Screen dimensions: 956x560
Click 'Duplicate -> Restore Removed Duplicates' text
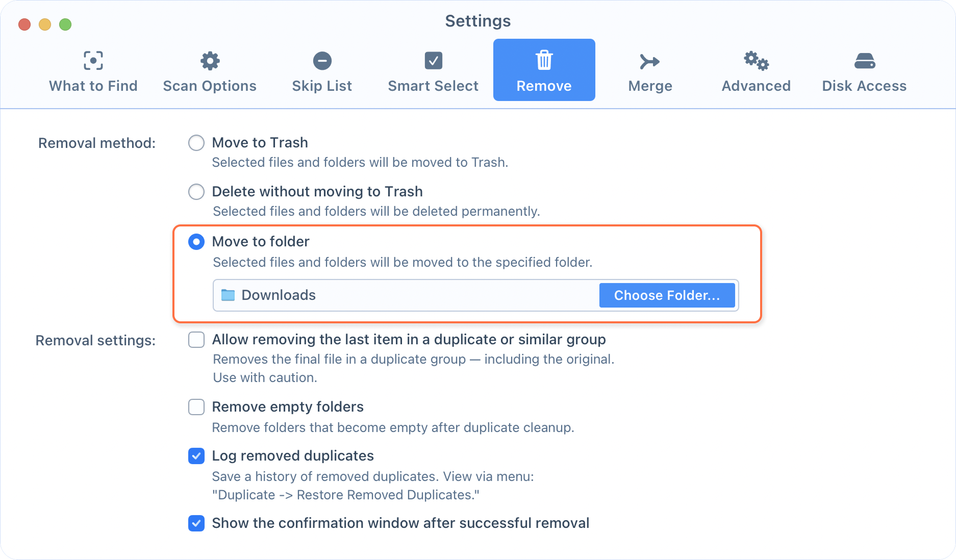pos(345,495)
